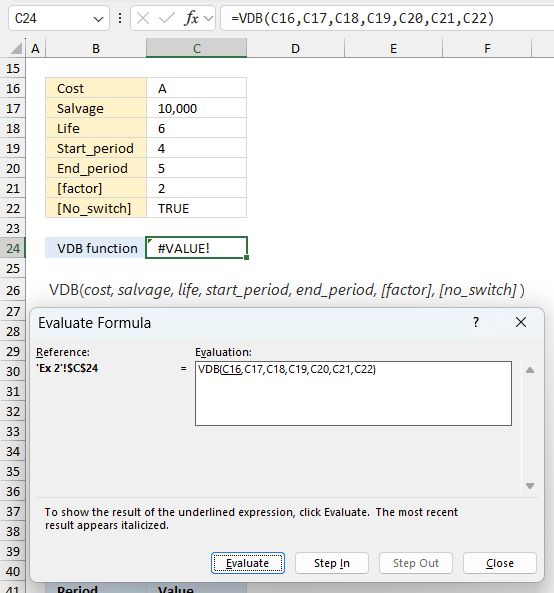Screen dimensions: 554x593
Task: Click the formula bar showing the VDB formula
Action: tap(387, 18)
